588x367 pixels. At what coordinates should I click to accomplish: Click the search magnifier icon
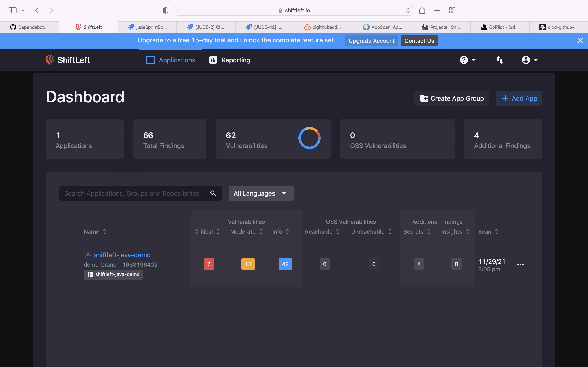[x=213, y=193]
